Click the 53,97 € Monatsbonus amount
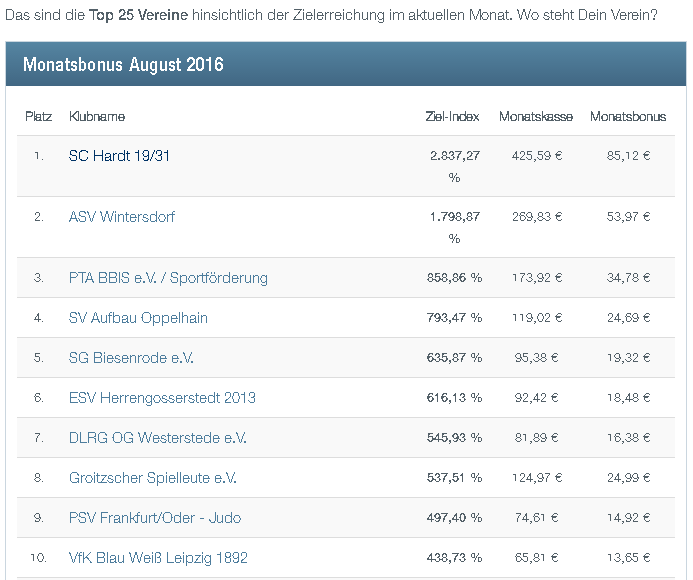 click(x=628, y=217)
